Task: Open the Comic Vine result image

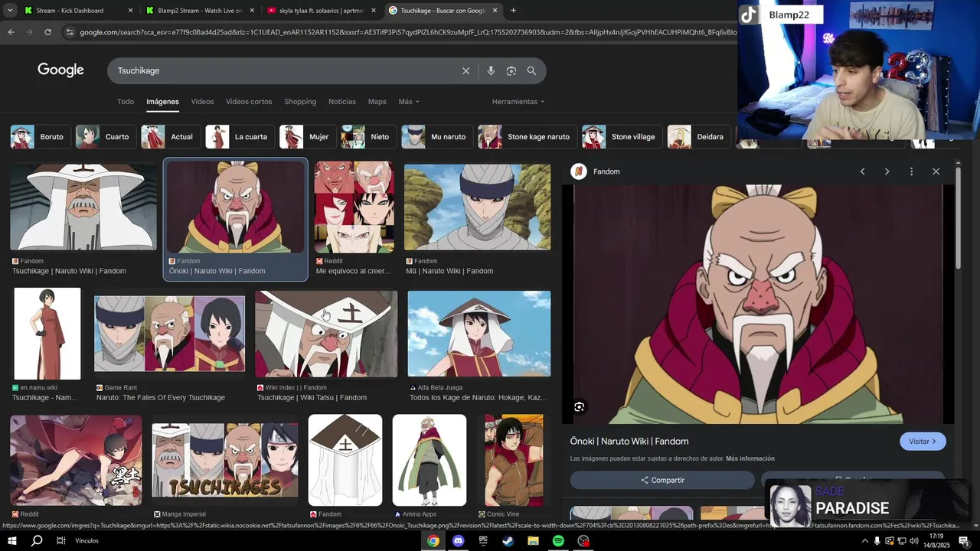Action: [x=514, y=460]
